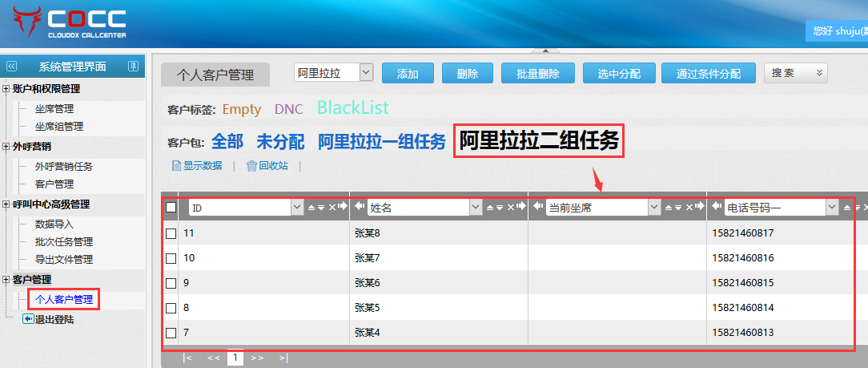Click the 退出登陆 logout arrow icon
Viewport: 868px width, 368px height.
[x=28, y=319]
